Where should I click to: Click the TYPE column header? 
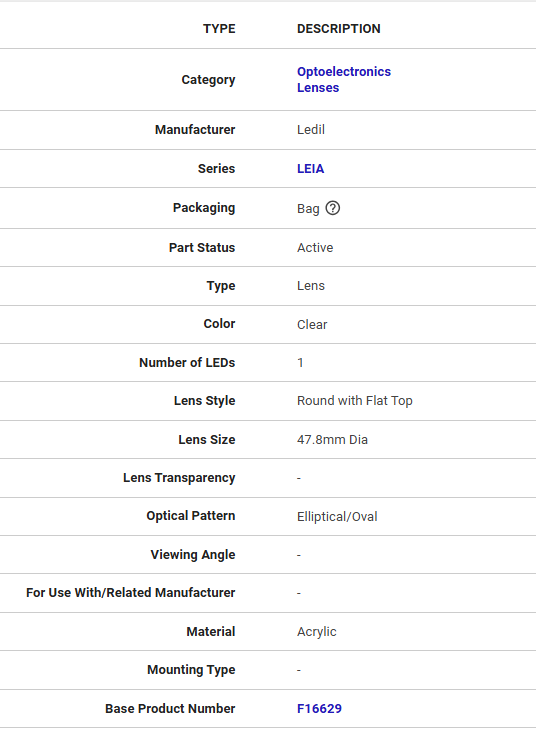pyautogui.click(x=219, y=29)
